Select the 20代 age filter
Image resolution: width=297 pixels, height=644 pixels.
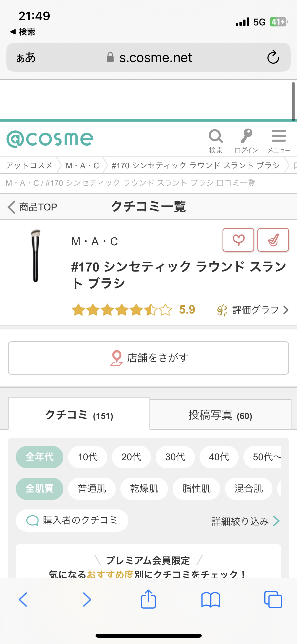[x=131, y=457]
